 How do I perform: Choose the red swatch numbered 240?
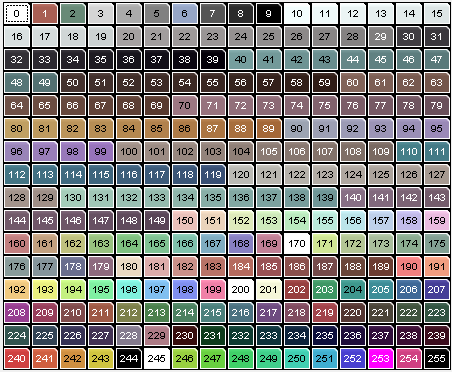(17, 358)
